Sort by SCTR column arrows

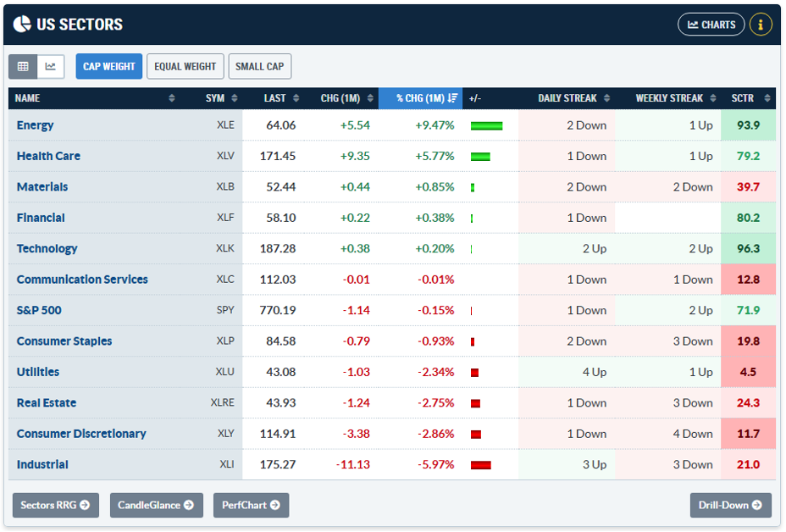[x=767, y=98]
